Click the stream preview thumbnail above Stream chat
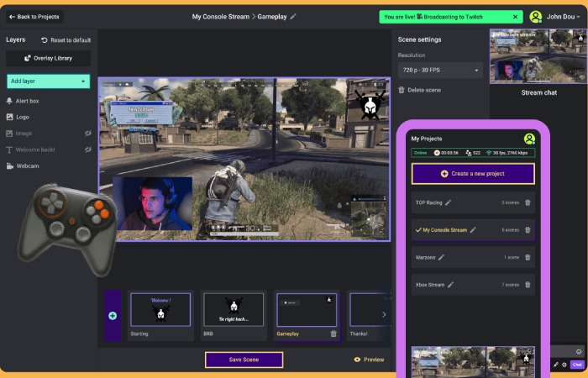The image size is (588, 378). pyautogui.click(x=538, y=56)
